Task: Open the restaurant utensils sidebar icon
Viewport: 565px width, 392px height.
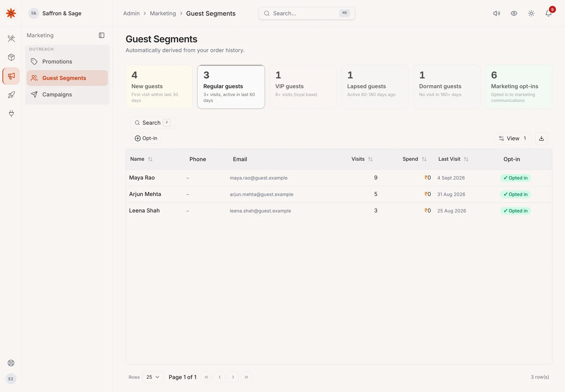Action: 11,38
